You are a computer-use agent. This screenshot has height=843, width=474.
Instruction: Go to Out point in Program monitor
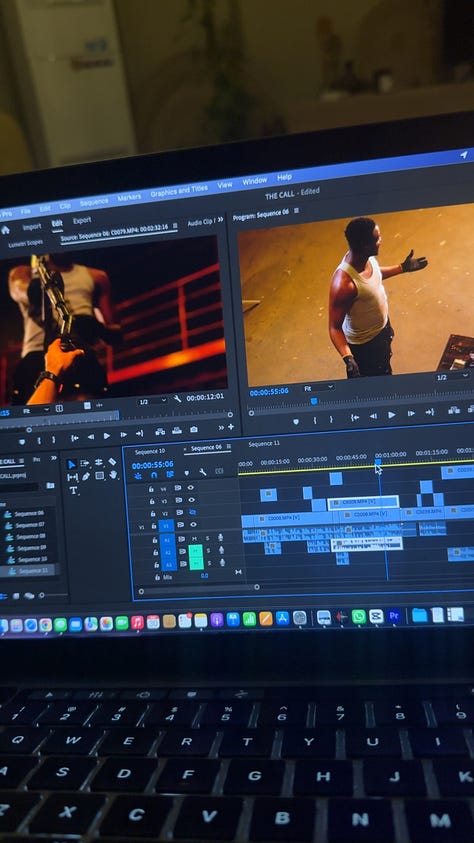429,412
